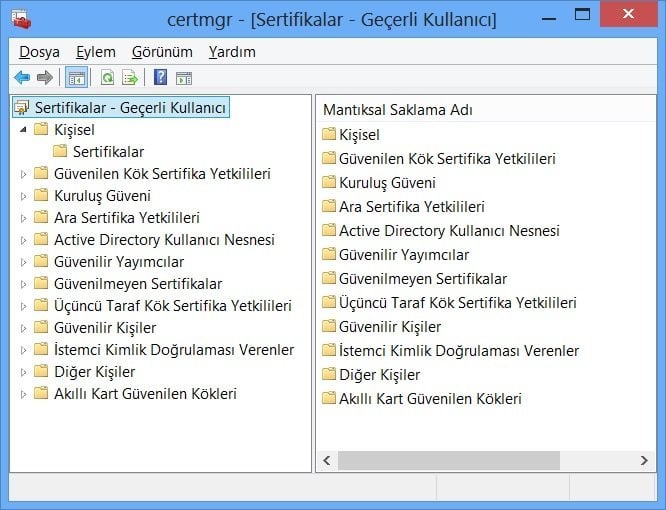The width and height of the screenshot is (666, 510).
Task: Click the certmgr icon in the title bar
Action: coord(20,20)
